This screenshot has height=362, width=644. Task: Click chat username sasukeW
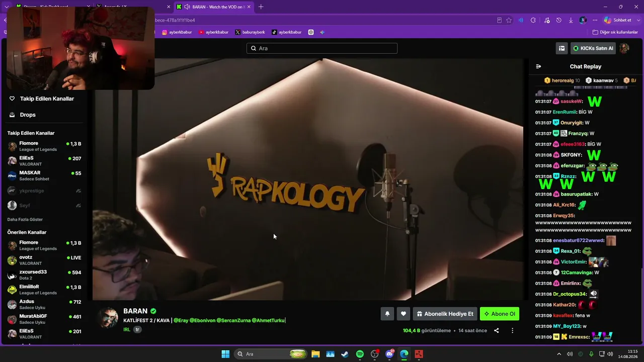tap(571, 102)
